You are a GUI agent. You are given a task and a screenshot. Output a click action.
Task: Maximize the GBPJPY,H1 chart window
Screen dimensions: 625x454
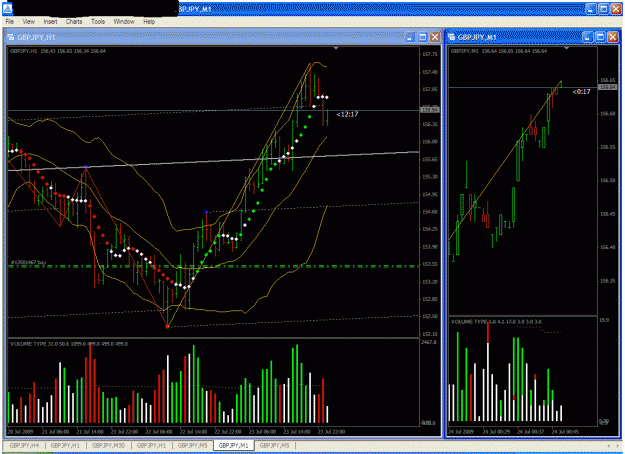pos(423,37)
